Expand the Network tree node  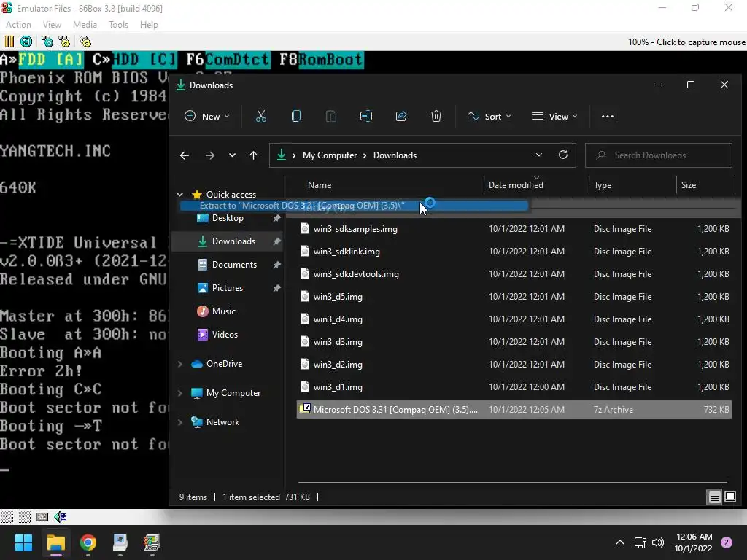click(x=179, y=422)
